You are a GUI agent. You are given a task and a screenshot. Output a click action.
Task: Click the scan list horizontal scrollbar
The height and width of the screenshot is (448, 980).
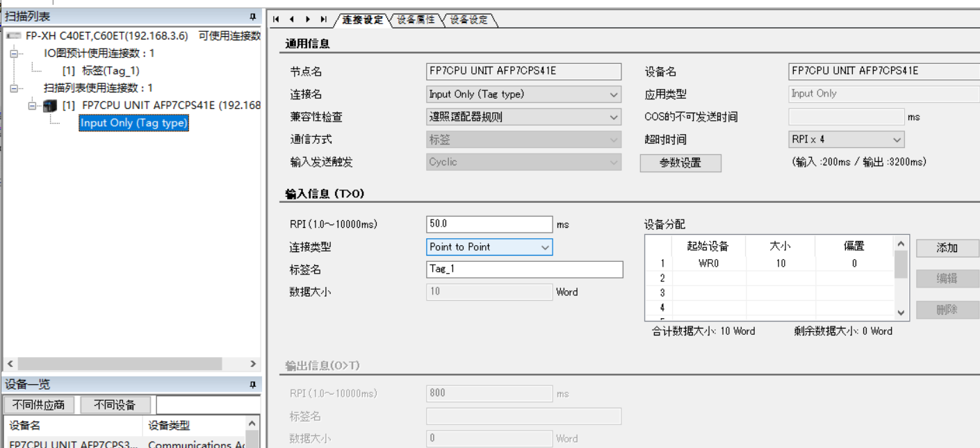point(120,364)
